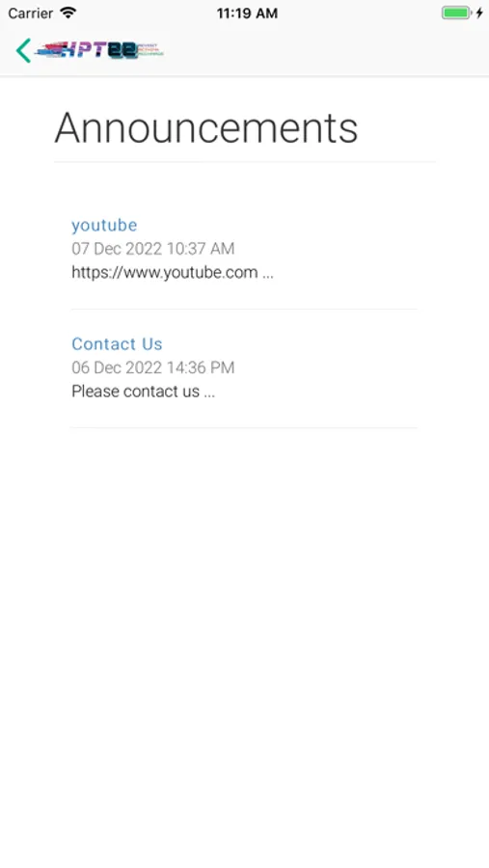Image resolution: width=489 pixels, height=868 pixels.
Task: Tap the HPTee logo in header
Action: tap(98, 50)
